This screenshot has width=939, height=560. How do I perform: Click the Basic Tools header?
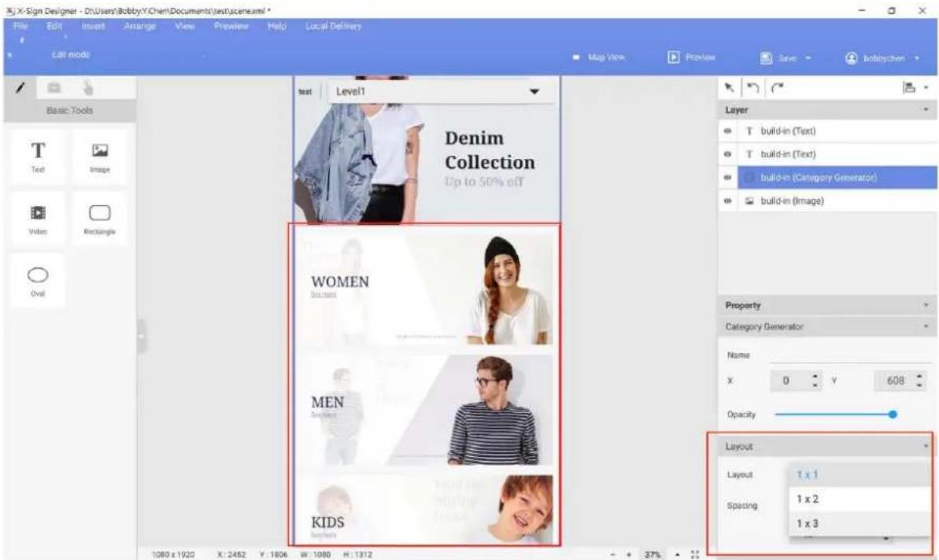tap(69, 111)
